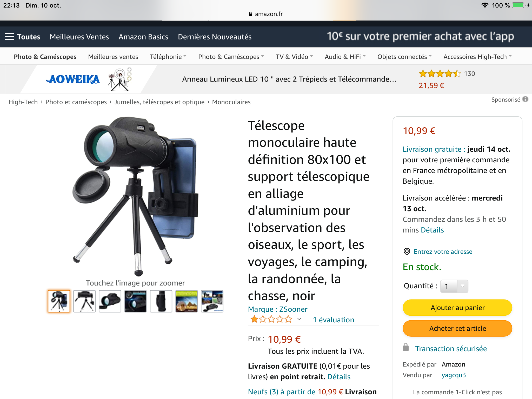
Task: Open the Quantité dropdown
Action: click(x=454, y=286)
